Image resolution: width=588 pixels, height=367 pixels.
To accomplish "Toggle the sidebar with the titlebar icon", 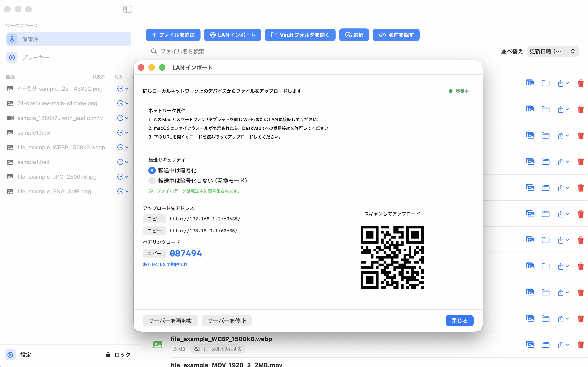I will [x=127, y=9].
